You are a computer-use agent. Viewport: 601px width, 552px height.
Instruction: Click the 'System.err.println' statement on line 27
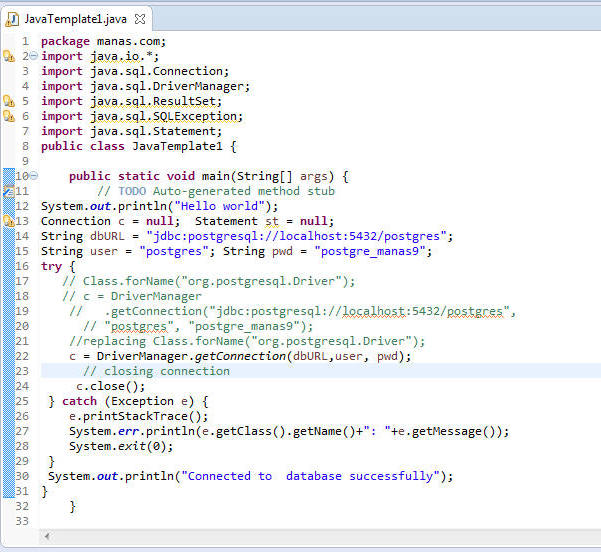point(289,431)
